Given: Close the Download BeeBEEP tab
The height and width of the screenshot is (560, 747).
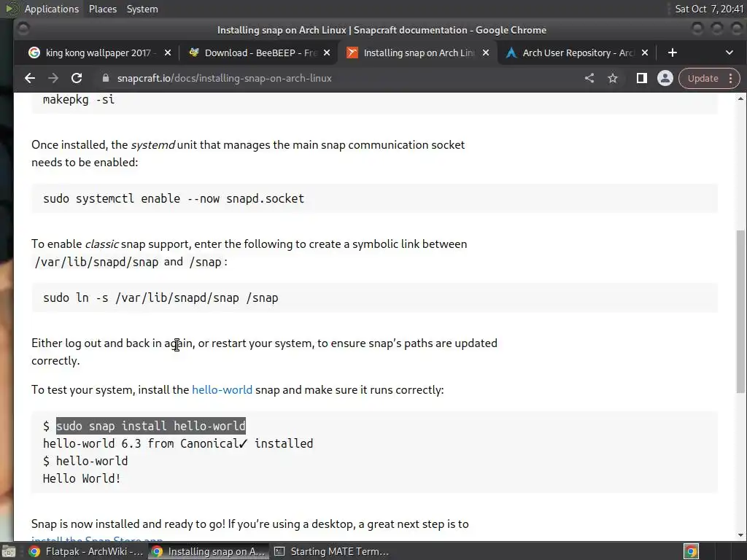Looking at the screenshot, I should click(x=326, y=52).
